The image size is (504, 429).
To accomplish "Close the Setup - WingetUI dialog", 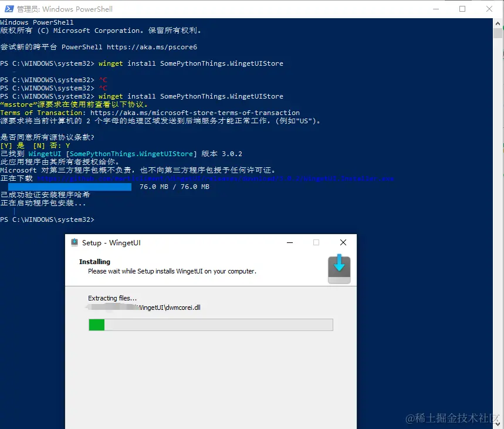I will [x=343, y=242].
